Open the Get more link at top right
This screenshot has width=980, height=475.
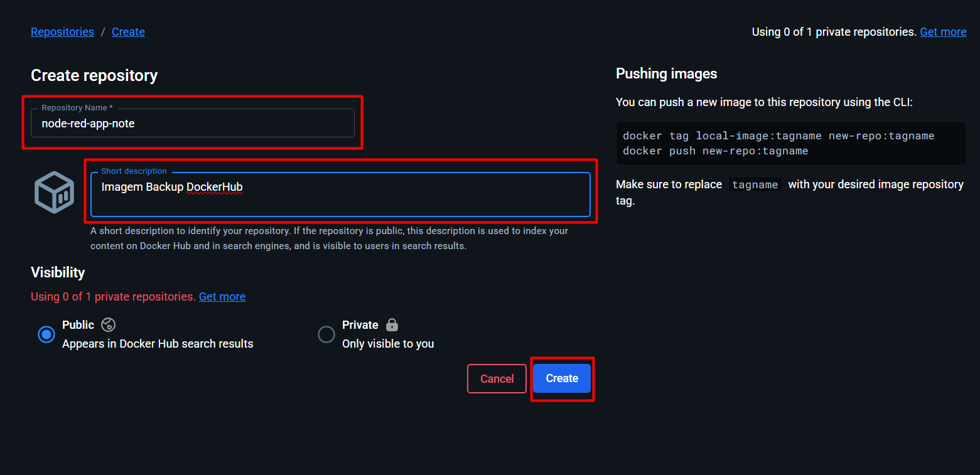pos(942,32)
